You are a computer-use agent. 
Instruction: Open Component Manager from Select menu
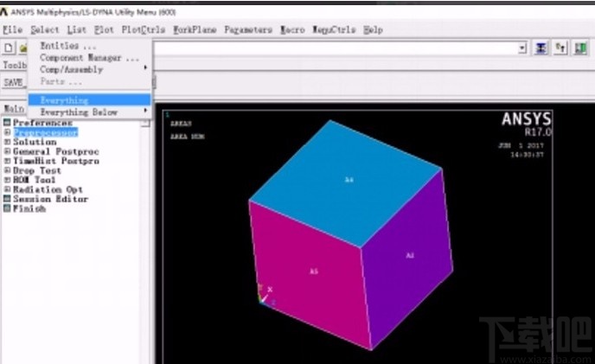coord(90,58)
